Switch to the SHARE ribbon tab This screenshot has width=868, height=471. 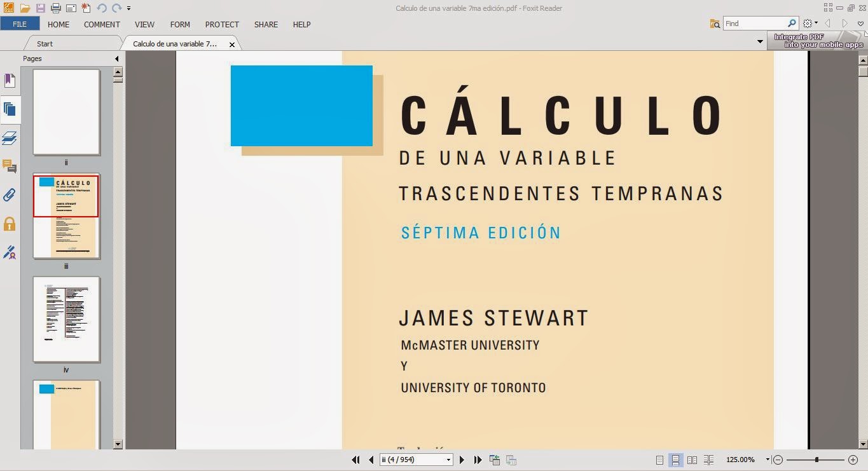(x=266, y=24)
